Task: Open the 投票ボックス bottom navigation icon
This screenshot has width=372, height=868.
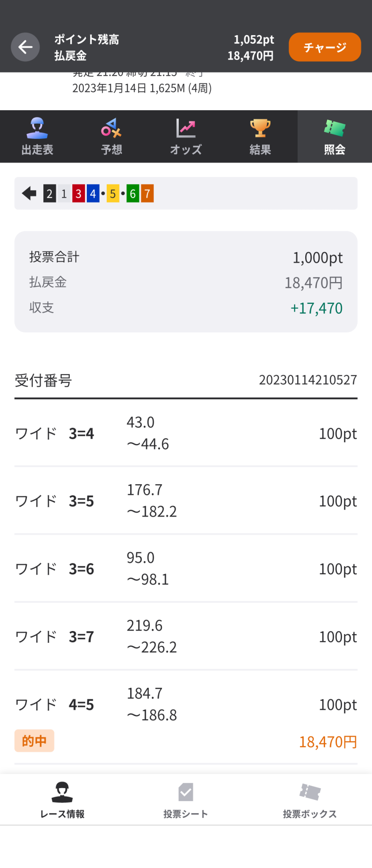Action: click(x=309, y=799)
